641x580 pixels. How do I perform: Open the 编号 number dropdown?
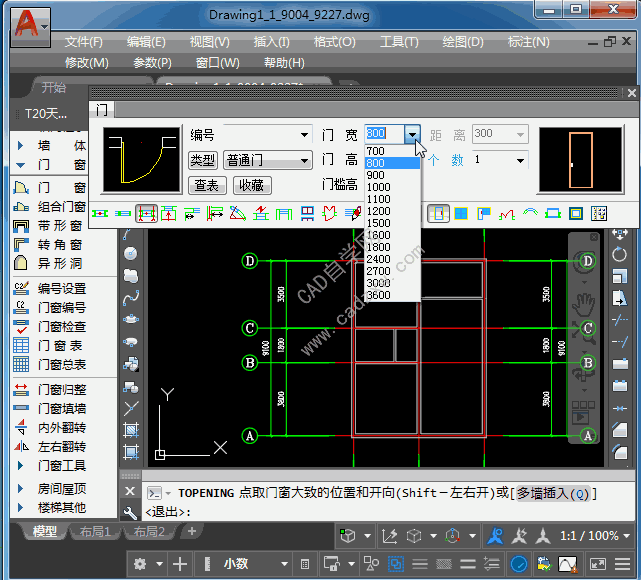(304, 135)
